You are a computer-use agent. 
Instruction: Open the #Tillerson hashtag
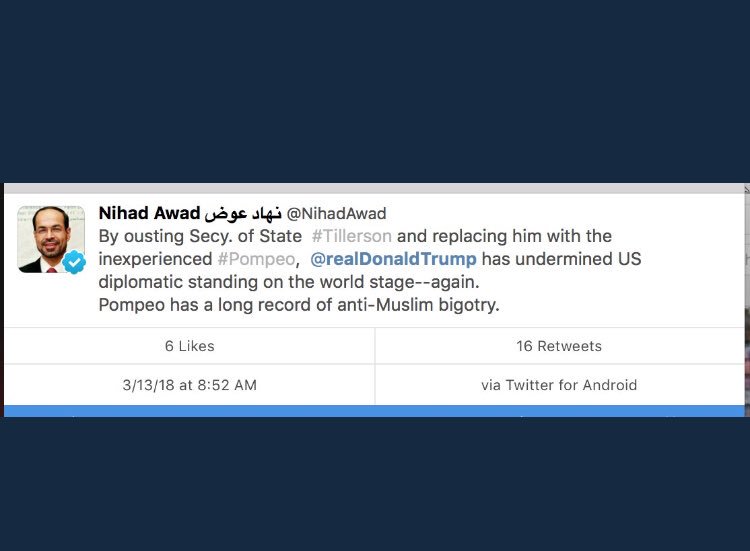pos(351,236)
